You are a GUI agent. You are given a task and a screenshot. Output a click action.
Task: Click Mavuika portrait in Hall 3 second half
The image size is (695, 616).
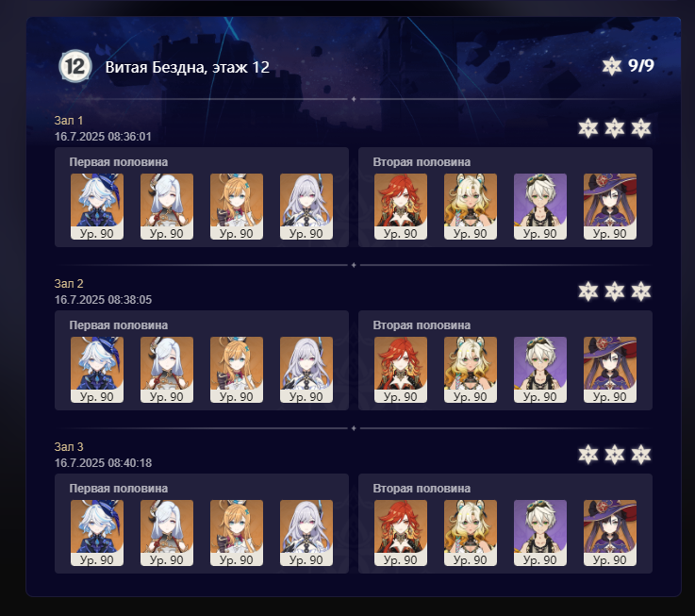(x=401, y=533)
